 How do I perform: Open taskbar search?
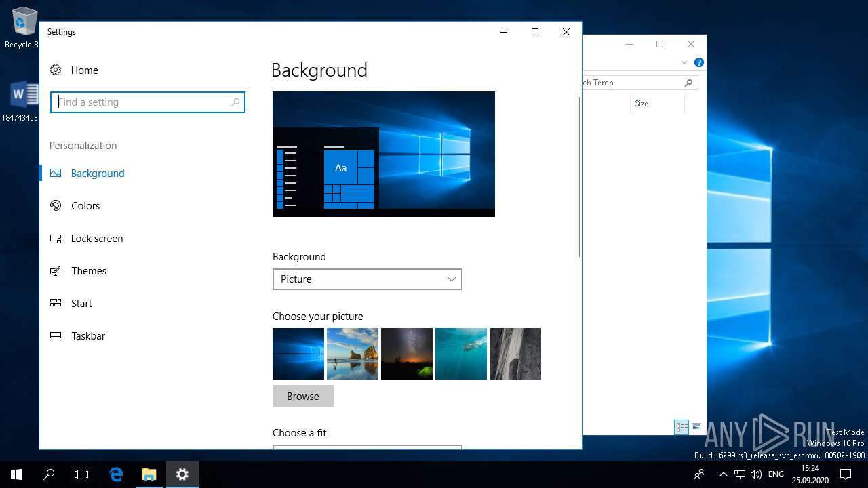pyautogui.click(x=49, y=474)
